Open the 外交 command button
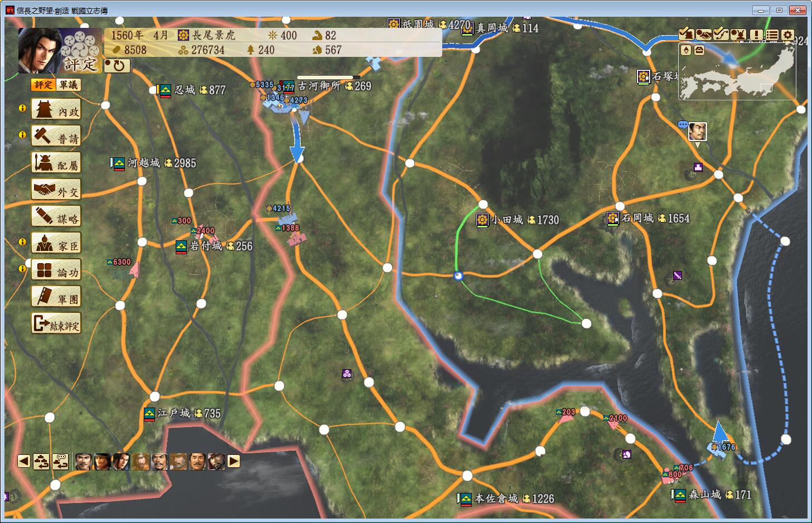 pos(56,191)
